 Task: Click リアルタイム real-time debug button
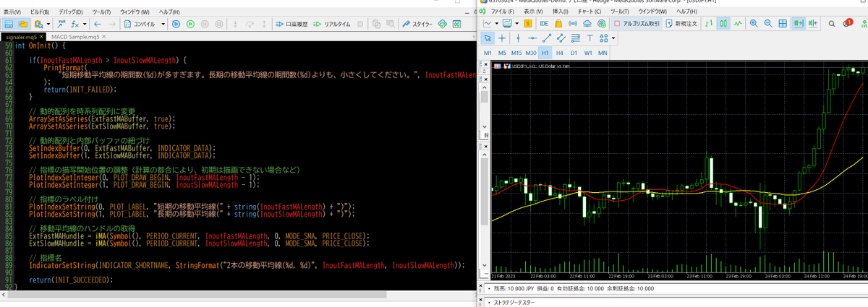331,24
